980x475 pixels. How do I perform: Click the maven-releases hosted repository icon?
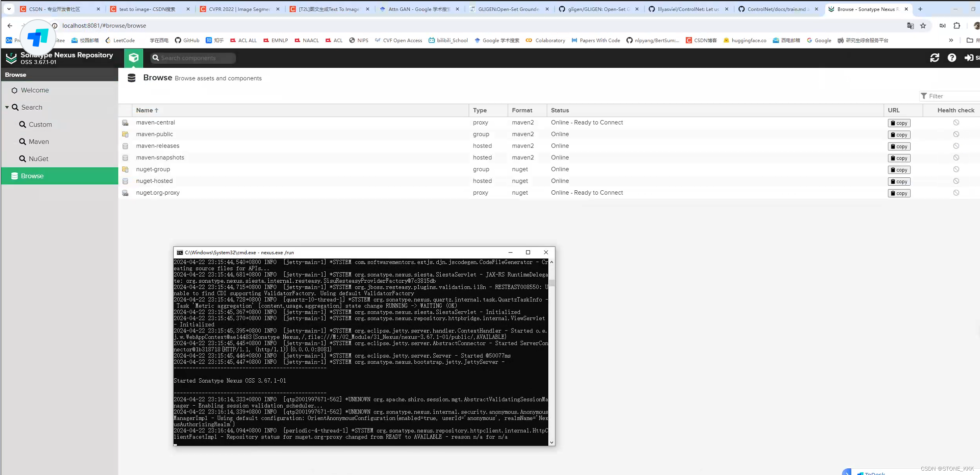click(x=125, y=146)
